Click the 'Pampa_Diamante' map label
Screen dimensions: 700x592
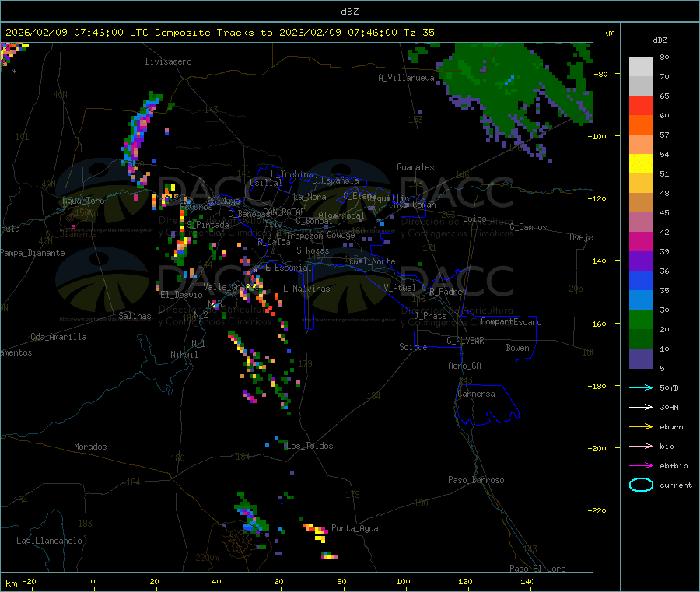33,253
